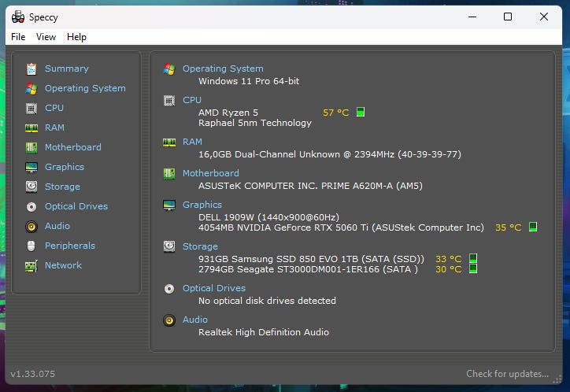Click the Network card icon in sidebar
Image resolution: width=570 pixels, height=392 pixels.
(31, 266)
